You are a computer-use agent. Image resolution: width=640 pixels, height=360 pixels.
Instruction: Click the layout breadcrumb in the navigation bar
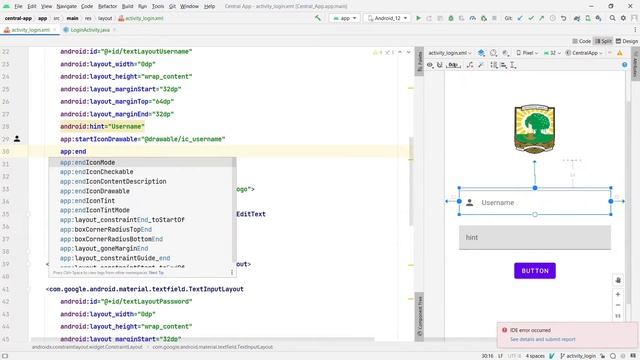[x=105, y=18]
